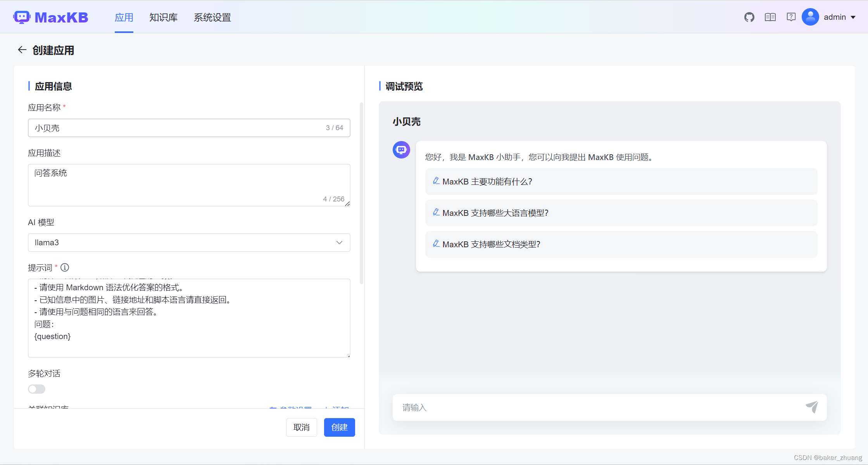This screenshot has width=868, height=465.
Task: Click the 创建 button
Action: tap(339, 427)
